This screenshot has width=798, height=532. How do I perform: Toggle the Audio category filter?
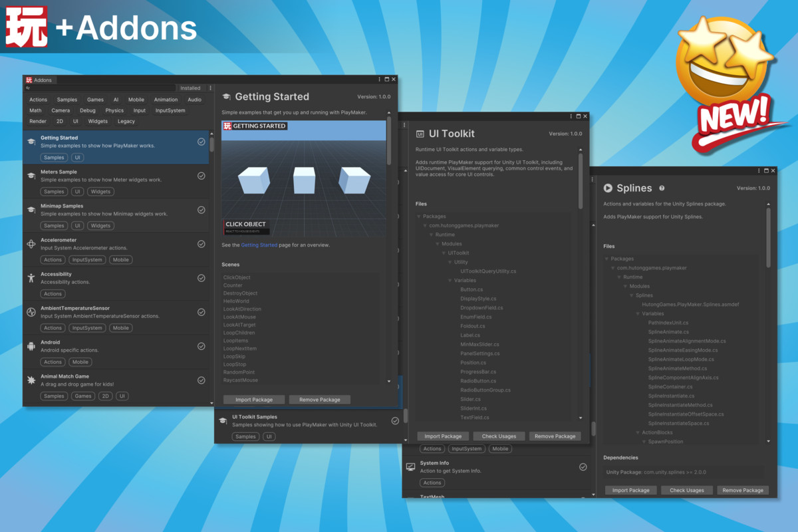click(x=194, y=100)
